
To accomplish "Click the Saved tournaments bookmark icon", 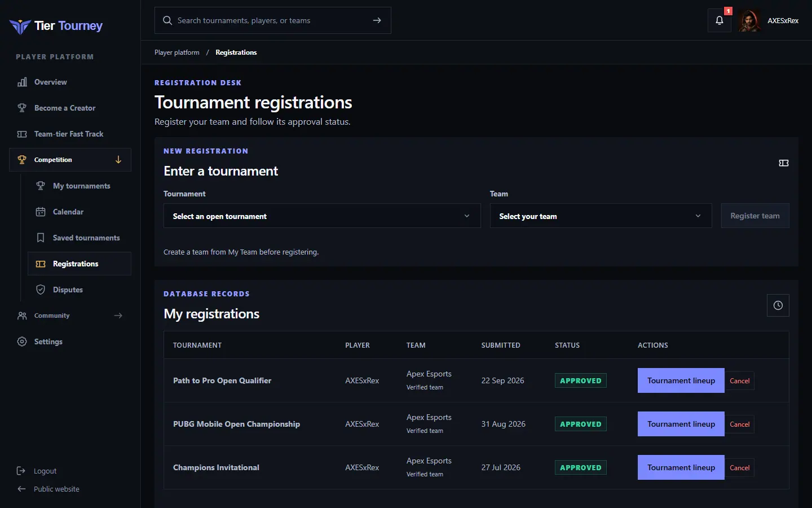I will click(x=41, y=238).
